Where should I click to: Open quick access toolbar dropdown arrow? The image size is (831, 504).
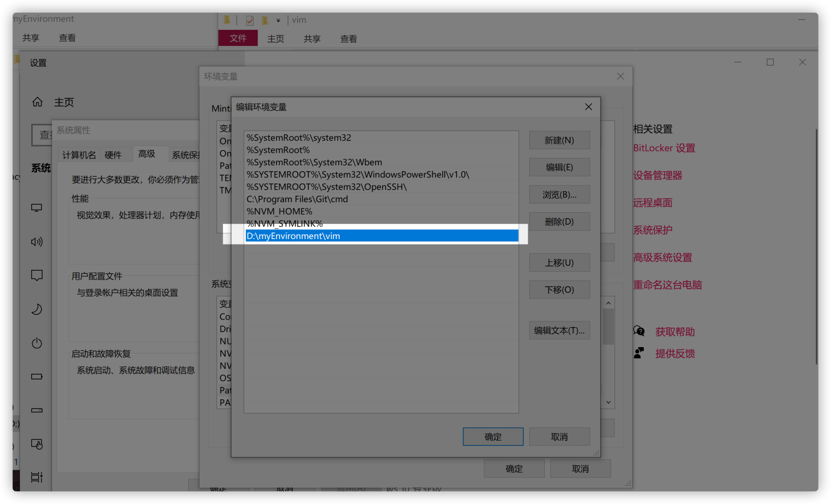click(278, 21)
